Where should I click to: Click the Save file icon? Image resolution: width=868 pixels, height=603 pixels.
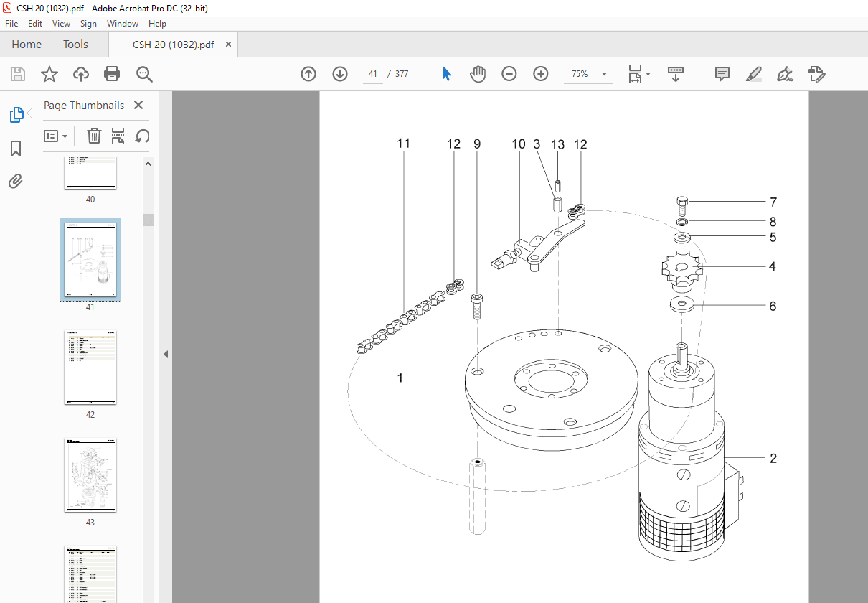coord(17,74)
